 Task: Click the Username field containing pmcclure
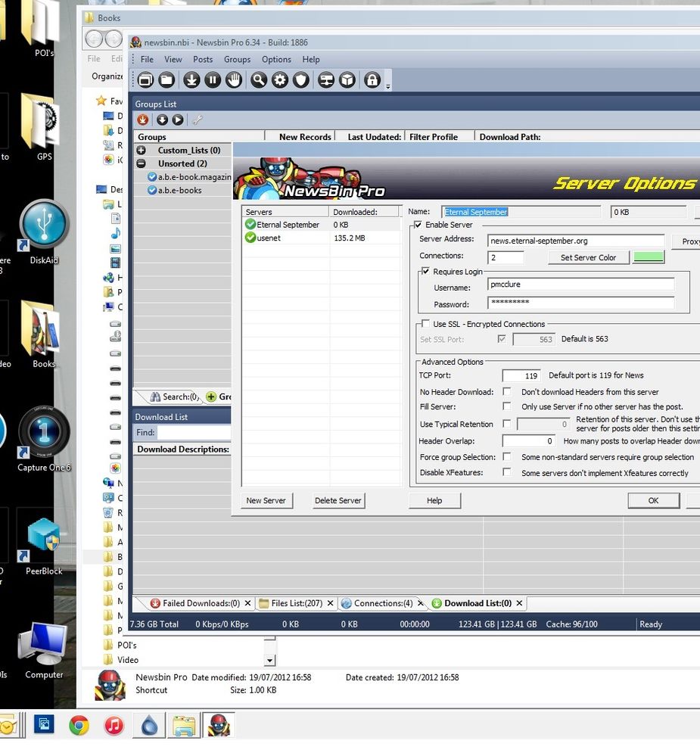pyautogui.click(x=580, y=285)
